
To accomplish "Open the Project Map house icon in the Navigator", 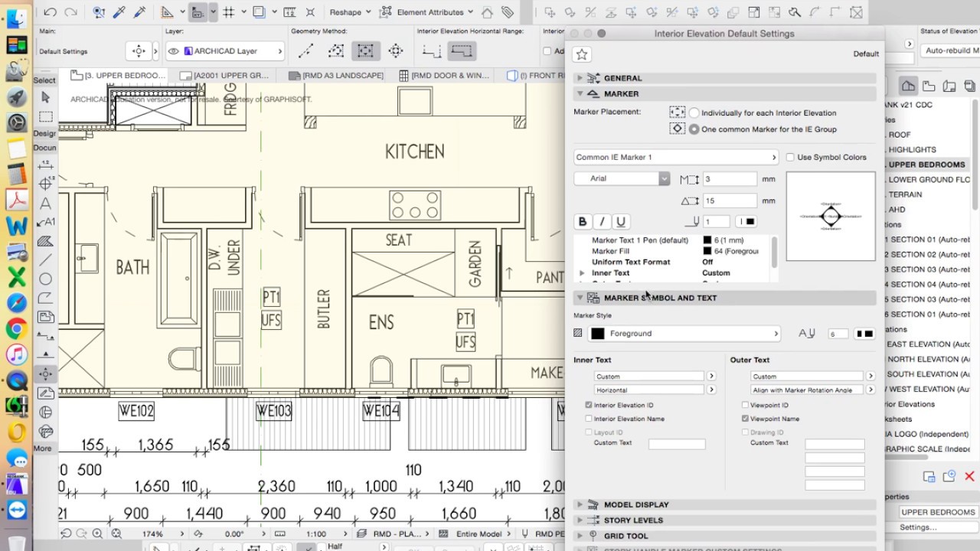I will coord(908,86).
